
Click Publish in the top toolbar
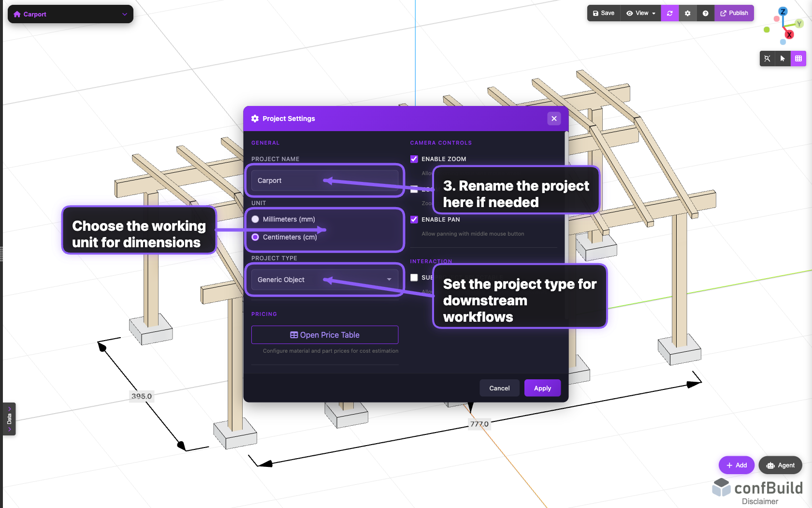tap(734, 13)
